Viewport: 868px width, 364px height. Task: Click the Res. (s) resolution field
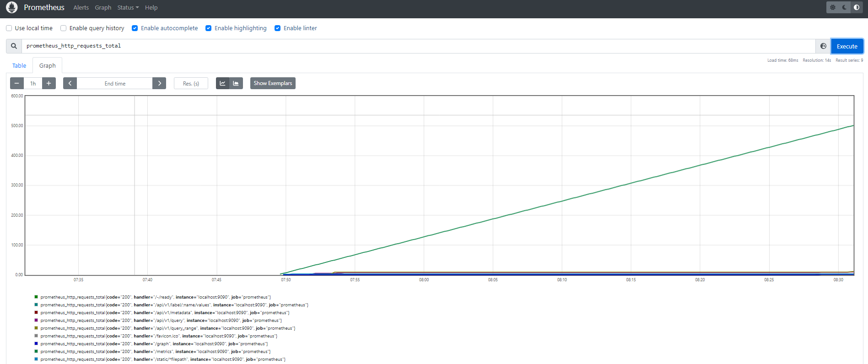coord(191,83)
